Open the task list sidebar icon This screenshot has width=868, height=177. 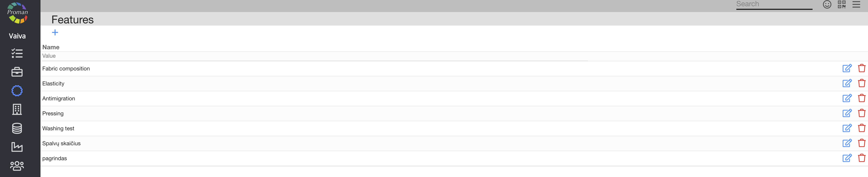[x=17, y=53]
